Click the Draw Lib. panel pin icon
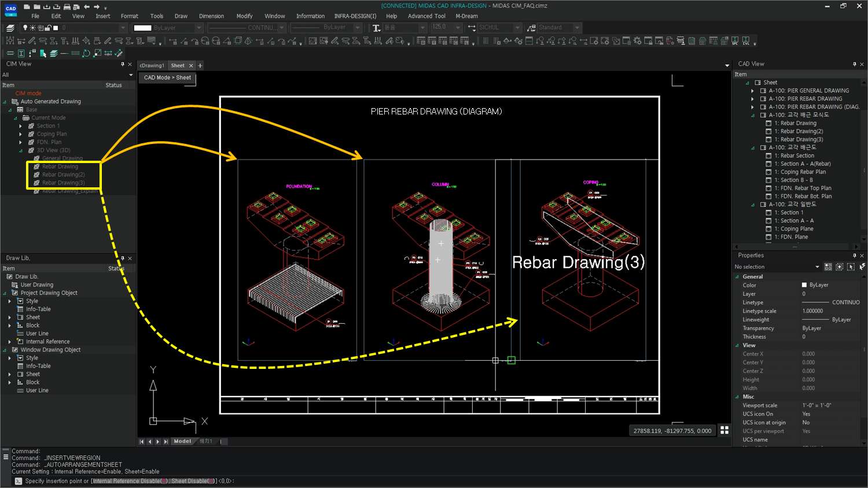Screen dimensions: 868x488 (122, 258)
